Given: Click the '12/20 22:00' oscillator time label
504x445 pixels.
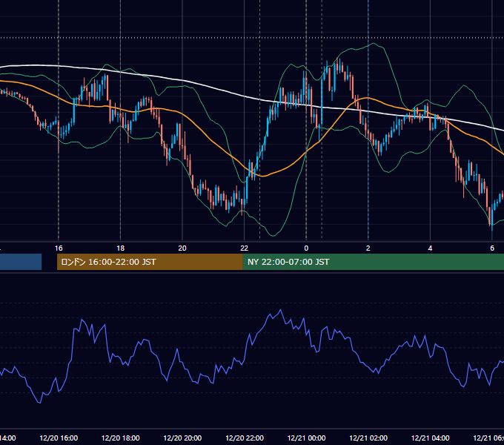Looking at the screenshot, I should coord(245,438).
